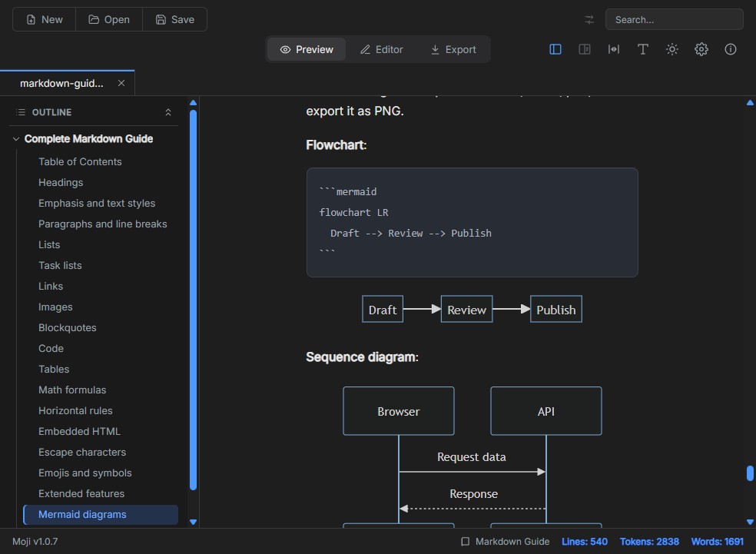Click the Flowchart: heading text

[336, 145]
